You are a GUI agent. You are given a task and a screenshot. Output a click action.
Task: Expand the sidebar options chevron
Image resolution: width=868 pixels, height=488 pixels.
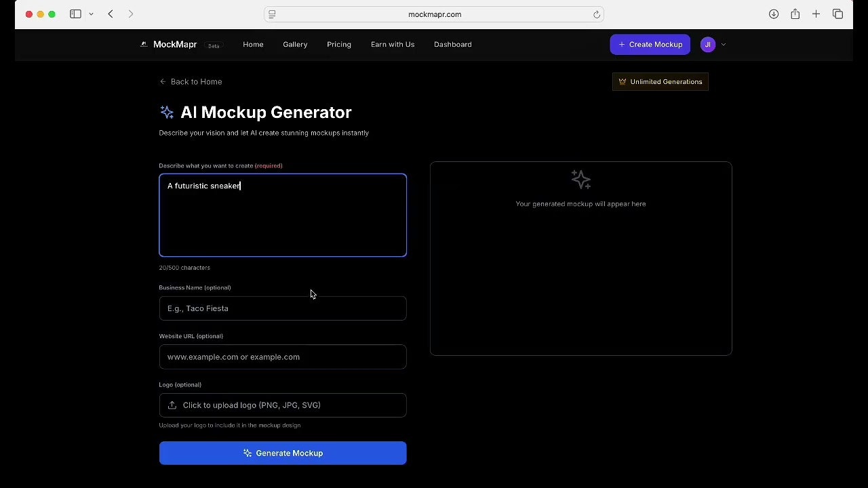click(92, 14)
